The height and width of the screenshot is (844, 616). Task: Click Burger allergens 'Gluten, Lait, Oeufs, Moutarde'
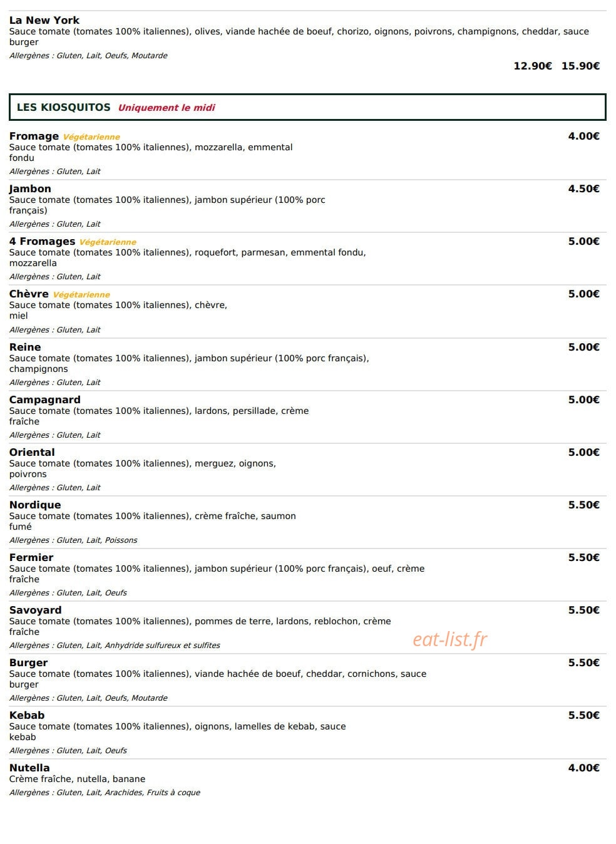[x=88, y=697]
